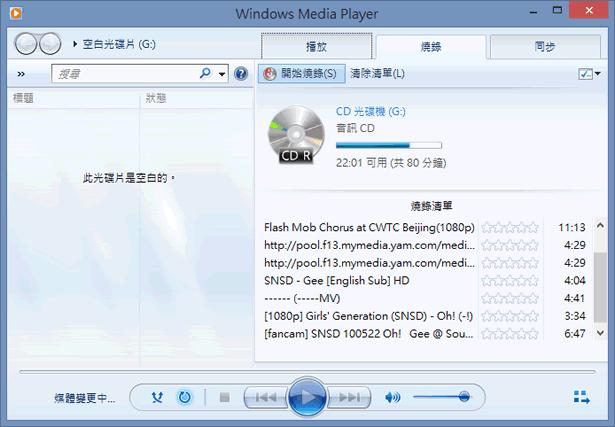The width and height of the screenshot is (615, 427).
Task: Go forward with the forward arrow button
Action: coord(50,44)
